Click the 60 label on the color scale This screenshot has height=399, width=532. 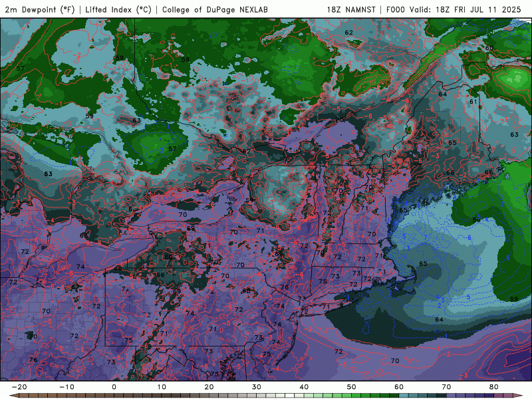[399, 387]
